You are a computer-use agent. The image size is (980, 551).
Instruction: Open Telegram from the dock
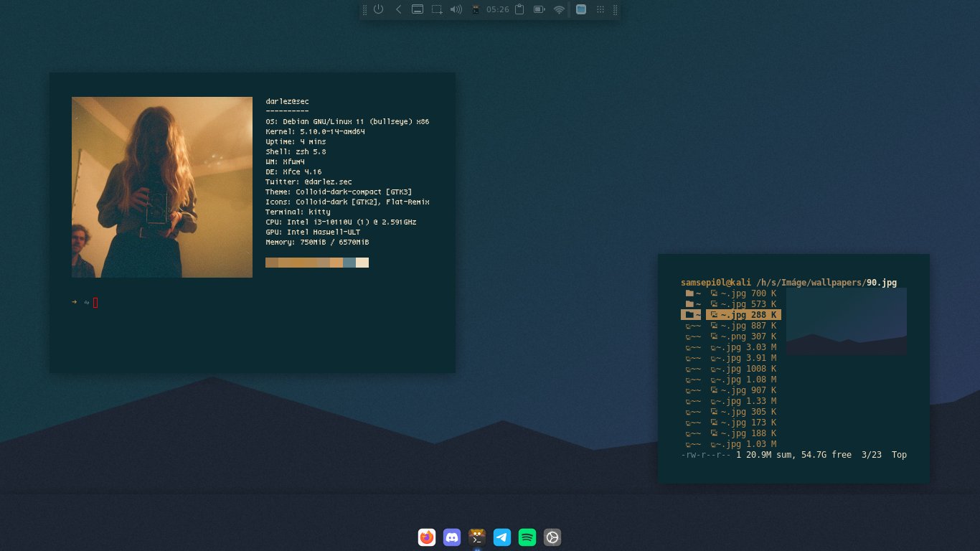[x=502, y=537]
